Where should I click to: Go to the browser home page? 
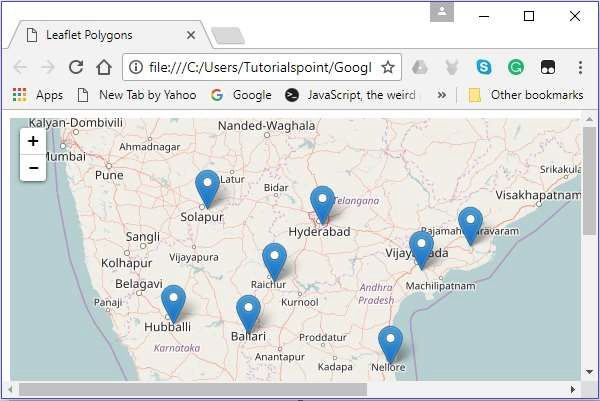click(x=103, y=67)
